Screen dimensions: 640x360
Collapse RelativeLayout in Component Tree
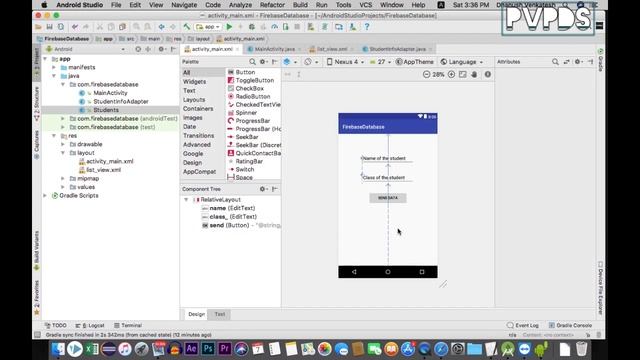(186, 200)
